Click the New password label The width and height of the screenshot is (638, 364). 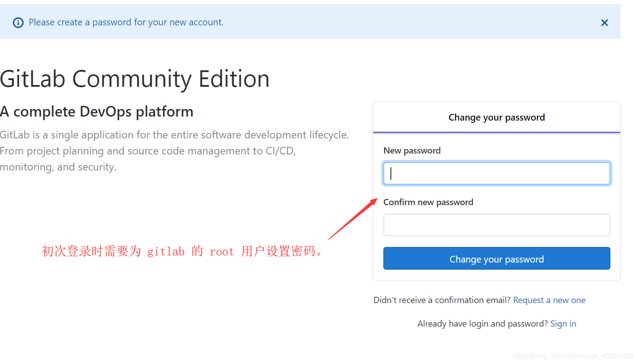412,151
